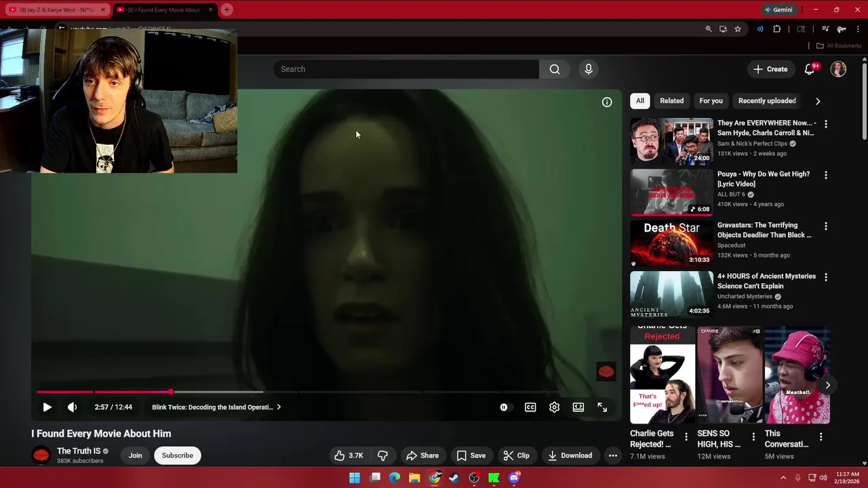Open 4+ HOURS of Ancient Mysteries title
The image size is (868, 488).
pos(766,281)
